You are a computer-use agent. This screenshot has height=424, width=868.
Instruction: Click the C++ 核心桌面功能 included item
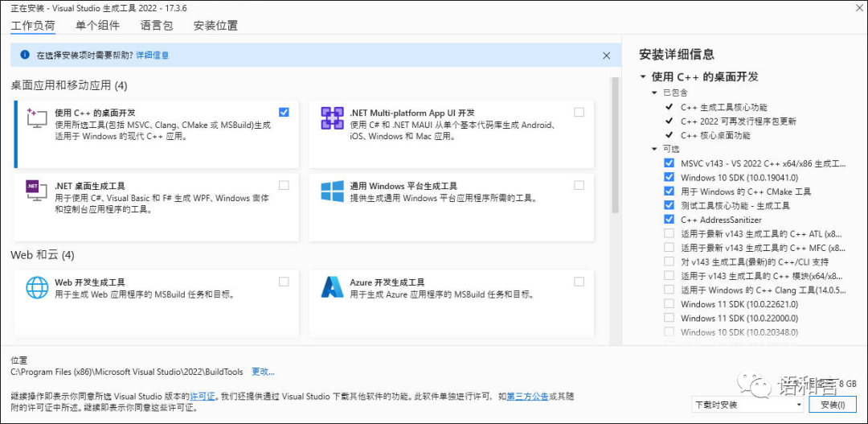[x=716, y=135]
